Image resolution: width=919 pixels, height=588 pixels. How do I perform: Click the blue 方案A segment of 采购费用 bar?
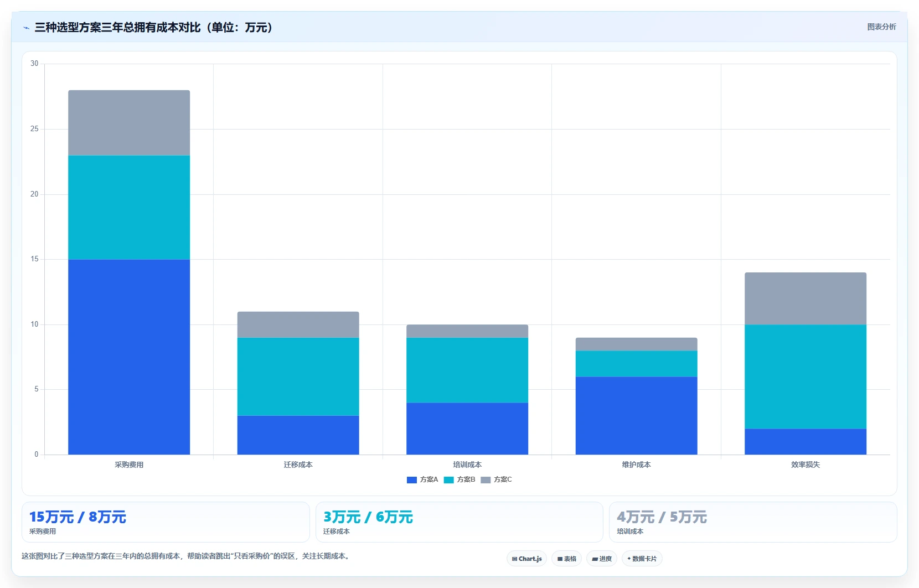pyautogui.click(x=129, y=357)
